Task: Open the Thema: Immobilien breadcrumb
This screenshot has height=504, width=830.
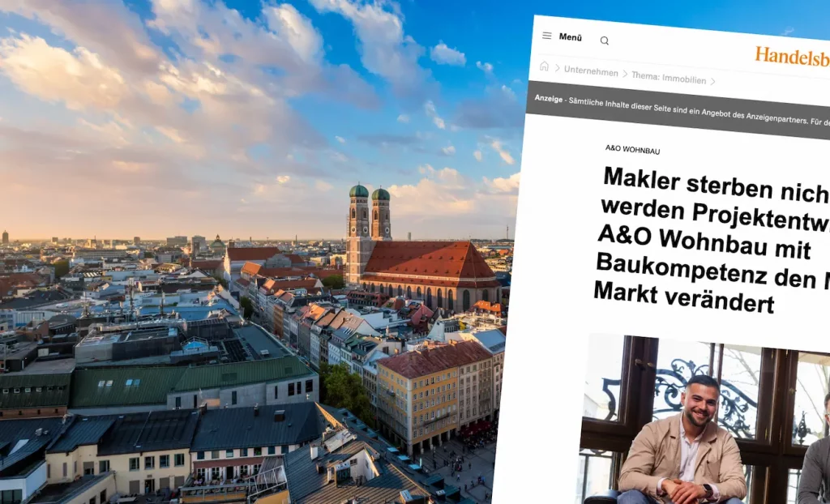Action: click(669, 78)
